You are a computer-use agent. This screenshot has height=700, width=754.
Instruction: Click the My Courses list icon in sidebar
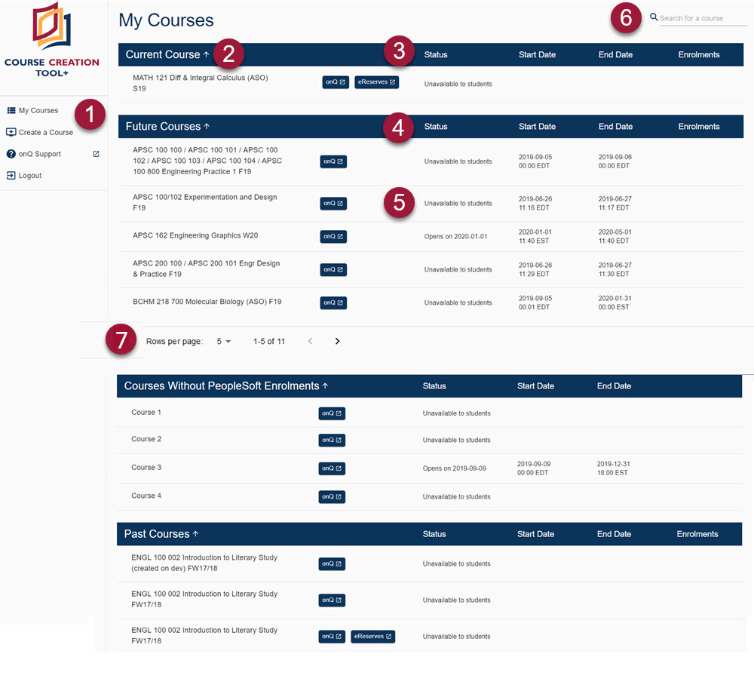11,111
